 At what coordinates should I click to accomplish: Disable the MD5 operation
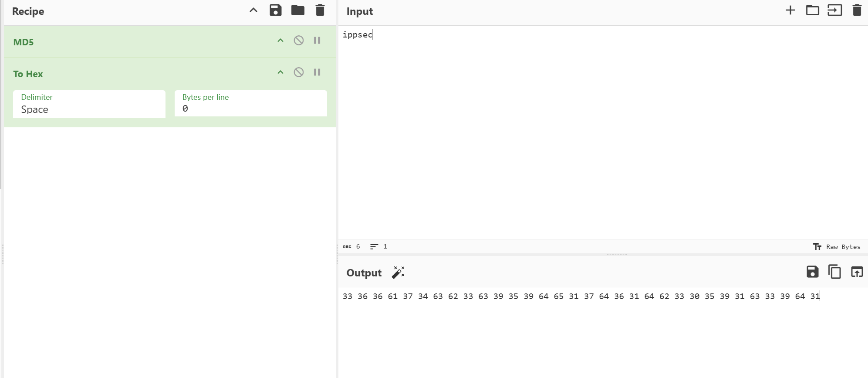299,41
